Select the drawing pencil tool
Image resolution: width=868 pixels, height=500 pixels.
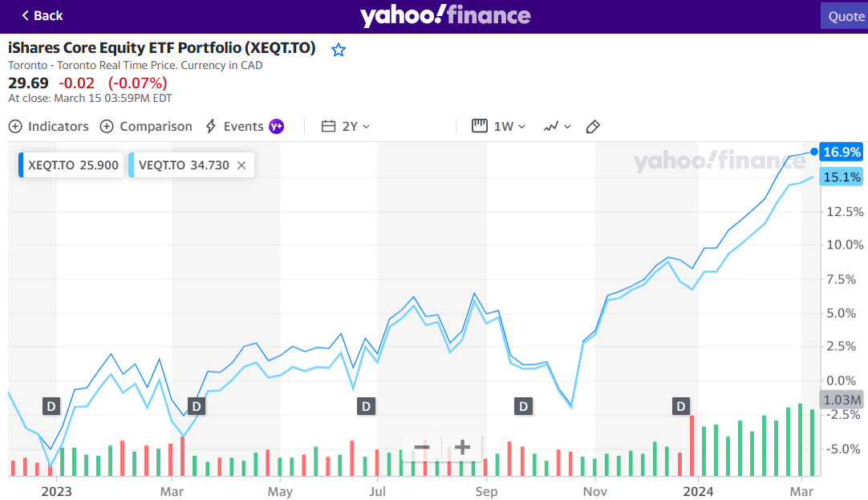point(593,126)
